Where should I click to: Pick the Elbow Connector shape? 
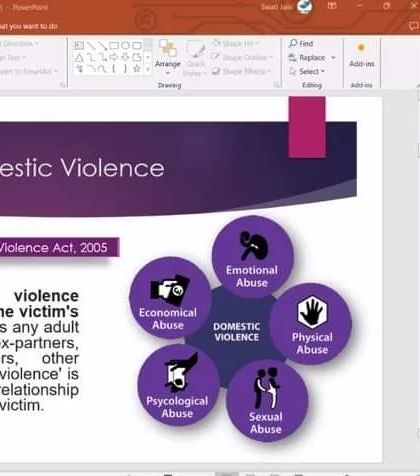90,58
